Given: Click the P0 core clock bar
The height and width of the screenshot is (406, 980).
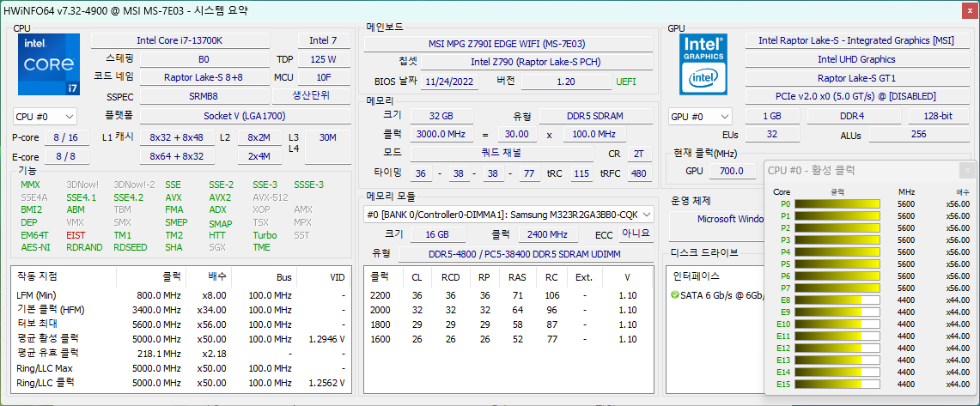Looking at the screenshot, I should coord(837,203).
